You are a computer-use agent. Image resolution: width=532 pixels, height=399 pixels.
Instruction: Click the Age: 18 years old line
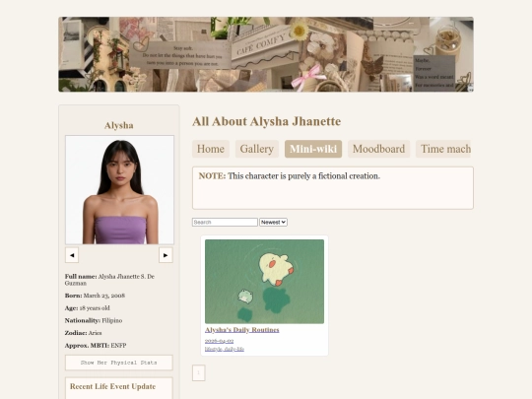click(x=88, y=308)
